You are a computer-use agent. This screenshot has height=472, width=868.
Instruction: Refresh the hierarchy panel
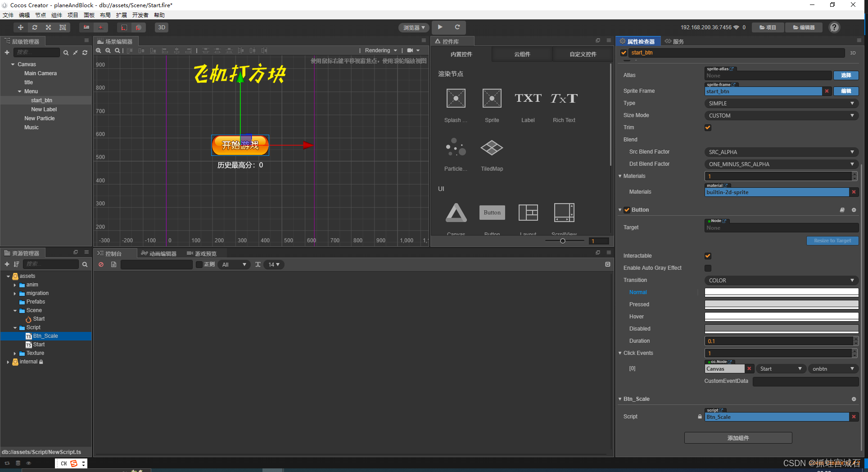click(x=85, y=53)
